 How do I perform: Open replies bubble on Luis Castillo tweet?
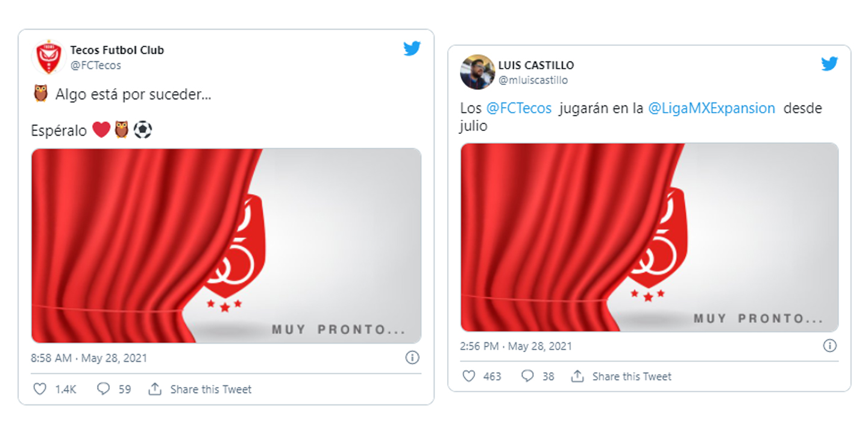tap(527, 376)
